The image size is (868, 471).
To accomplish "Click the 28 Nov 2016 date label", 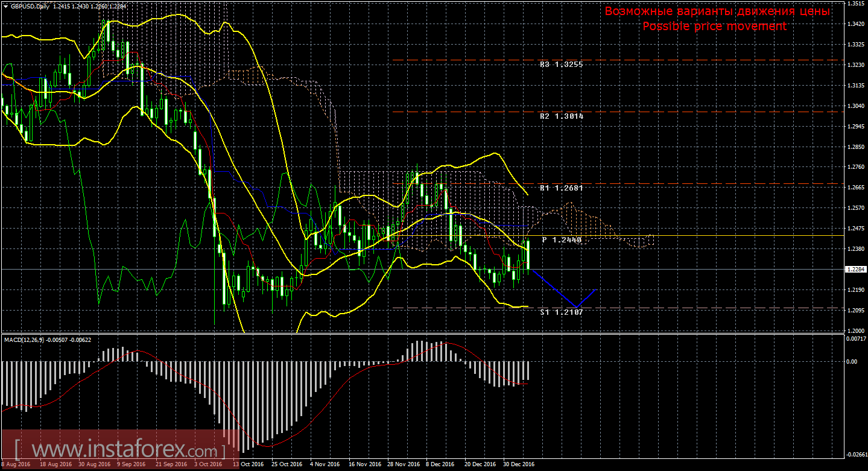I will click(x=403, y=464).
